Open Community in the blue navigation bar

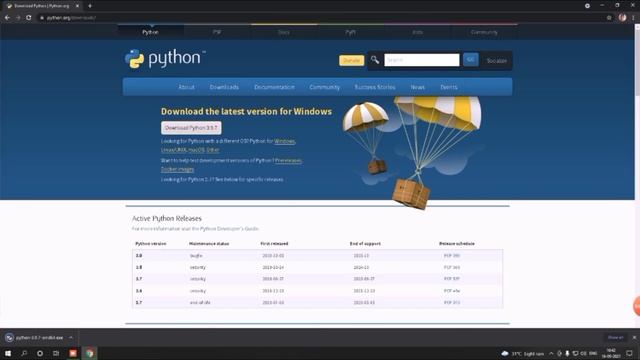point(324,87)
